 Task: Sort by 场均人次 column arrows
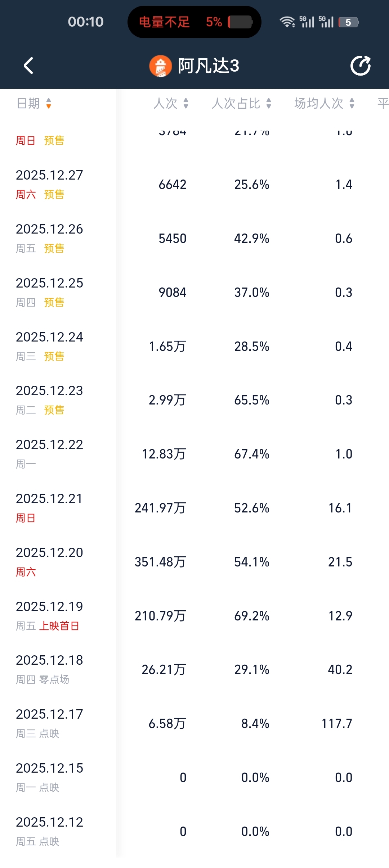(352, 104)
